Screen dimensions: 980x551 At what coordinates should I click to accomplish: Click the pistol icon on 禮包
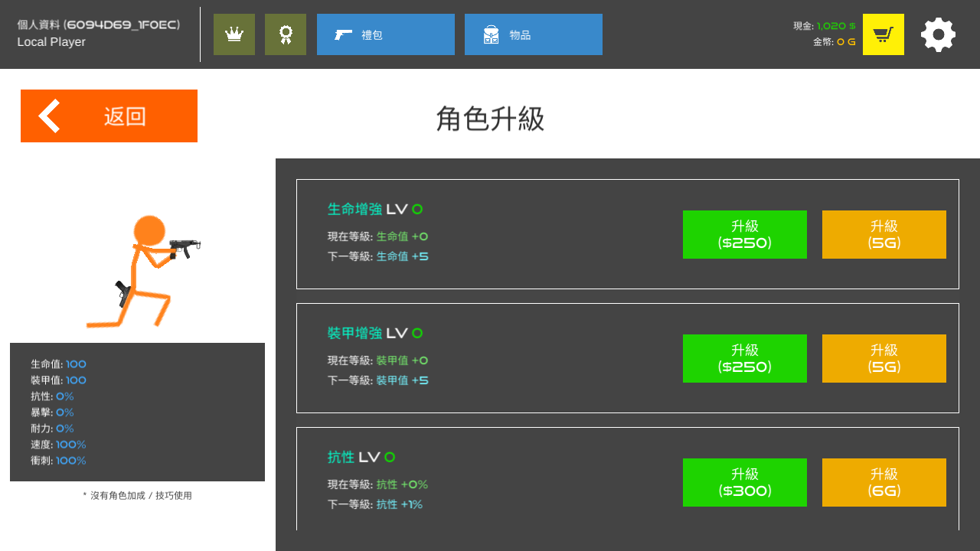pyautogui.click(x=343, y=34)
